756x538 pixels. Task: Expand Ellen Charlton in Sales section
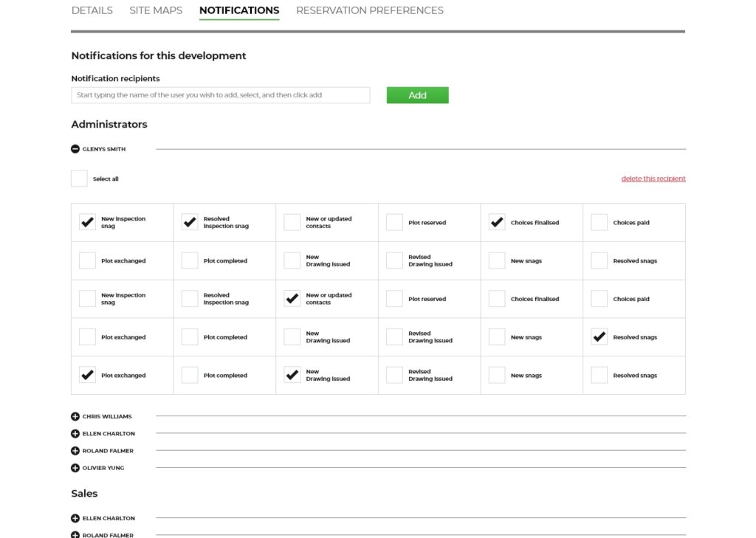pos(75,519)
